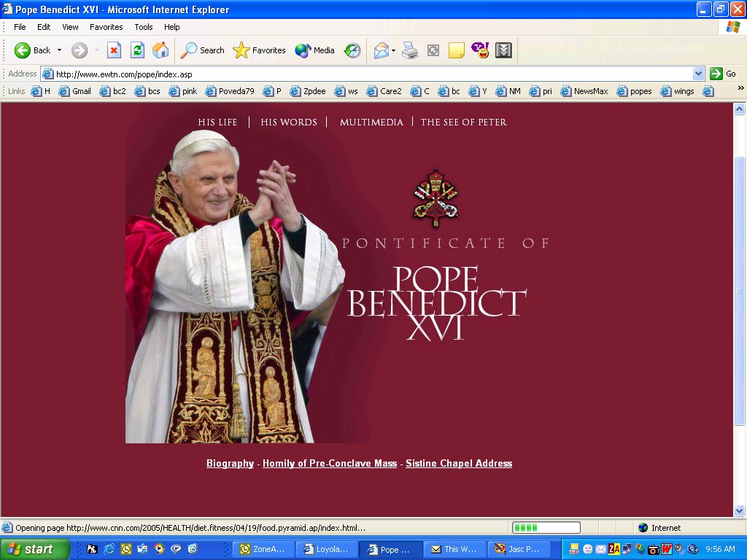This screenshot has height=560, width=747.
Task: Expand the Back button history dropdown
Action: pos(60,50)
